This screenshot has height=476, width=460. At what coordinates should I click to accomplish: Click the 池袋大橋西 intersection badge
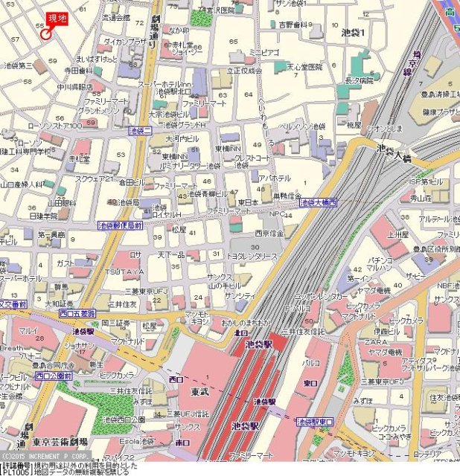click(x=318, y=202)
